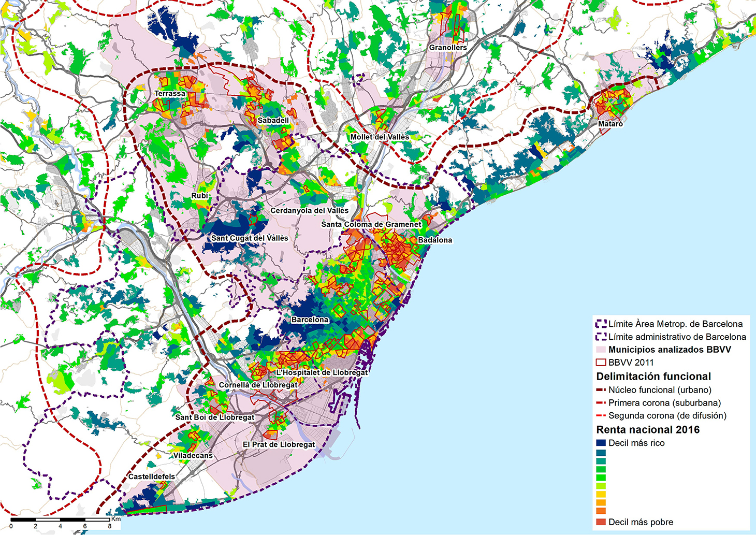Click the Mataró city label
Image resolution: width=756 pixels, height=535 pixels.
coord(610,124)
